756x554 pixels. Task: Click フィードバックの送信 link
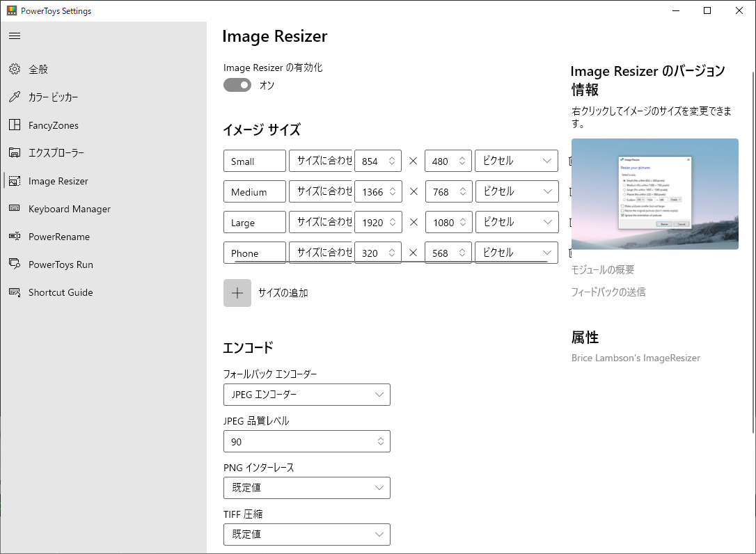point(608,292)
